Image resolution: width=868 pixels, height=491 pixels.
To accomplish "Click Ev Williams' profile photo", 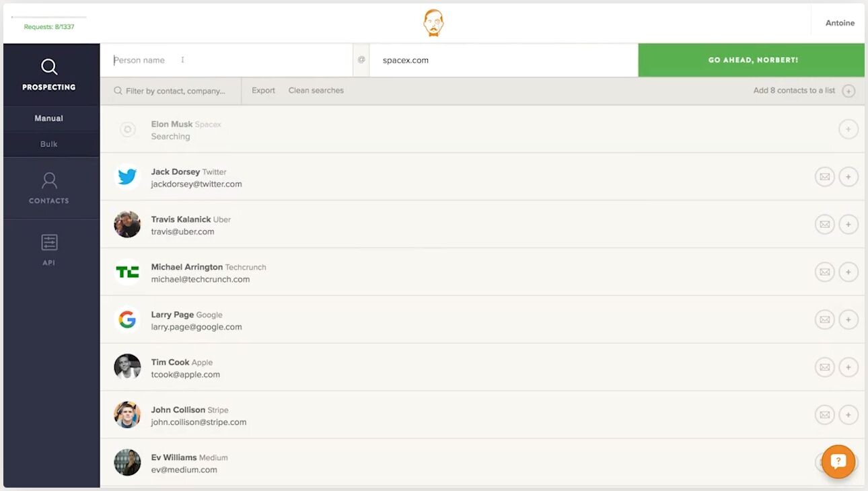I will [127, 463].
